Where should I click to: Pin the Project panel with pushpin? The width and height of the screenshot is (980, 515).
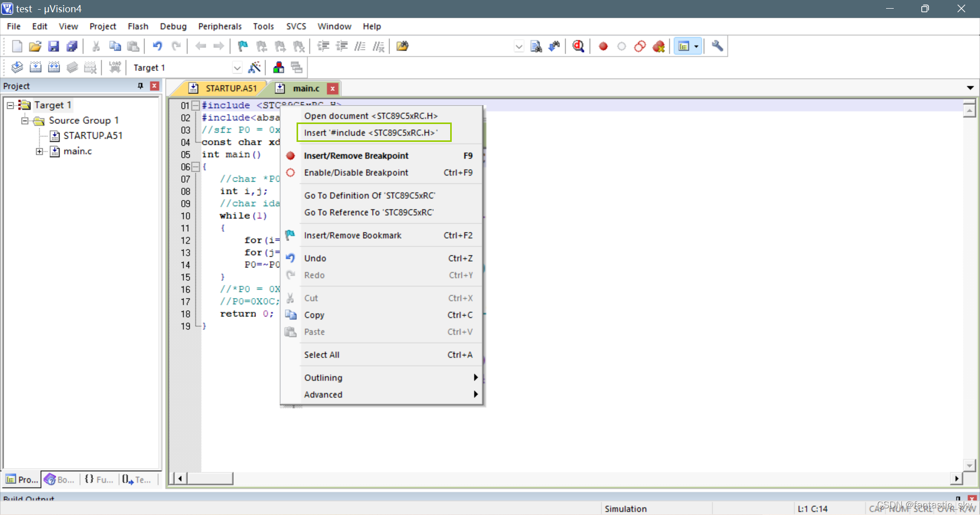tap(140, 86)
